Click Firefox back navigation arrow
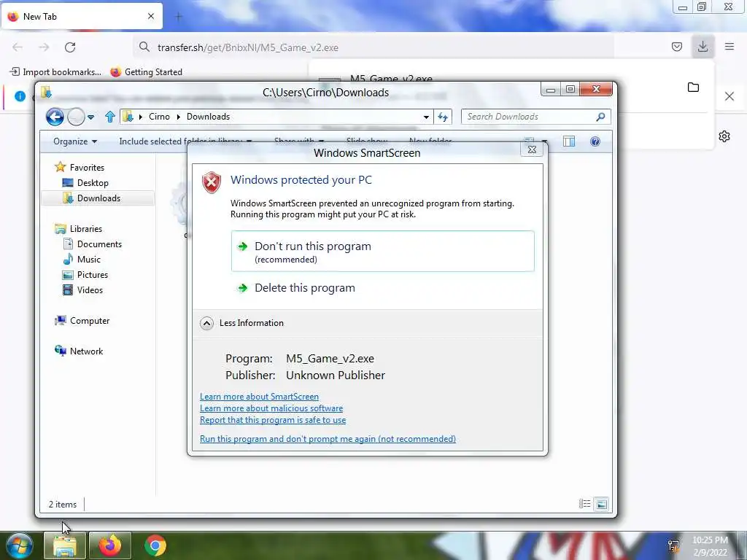The width and height of the screenshot is (747, 560). point(18,47)
